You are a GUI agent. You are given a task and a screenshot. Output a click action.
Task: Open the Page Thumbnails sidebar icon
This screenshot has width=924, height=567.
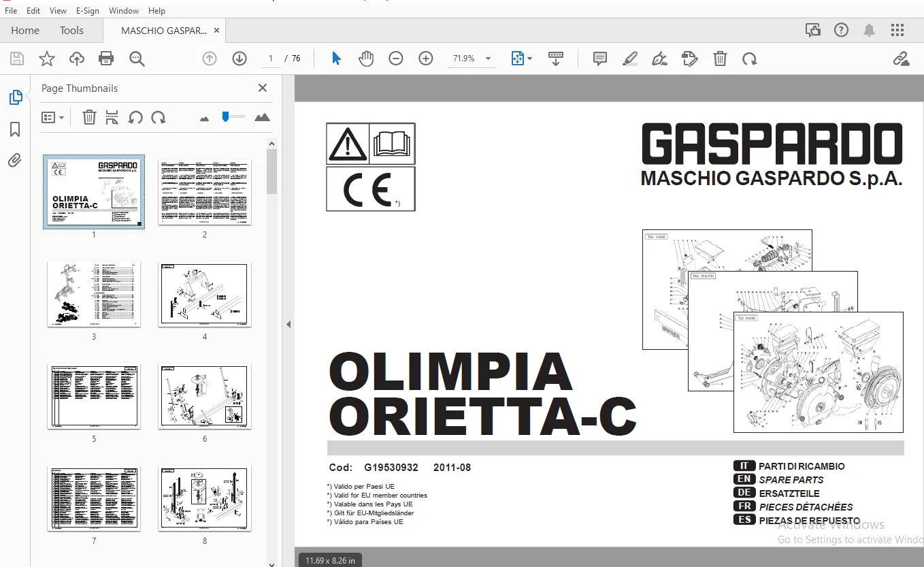point(15,97)
